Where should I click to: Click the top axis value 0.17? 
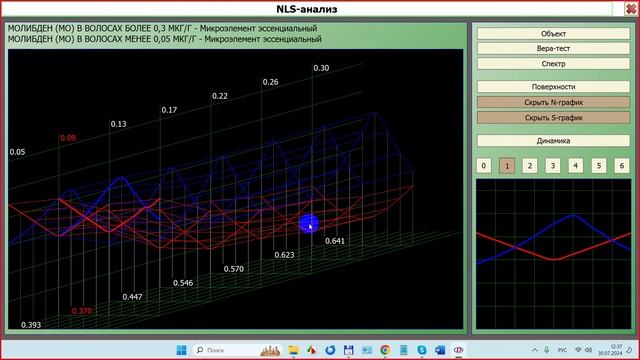pyautogui.click(x=169, y=110)
